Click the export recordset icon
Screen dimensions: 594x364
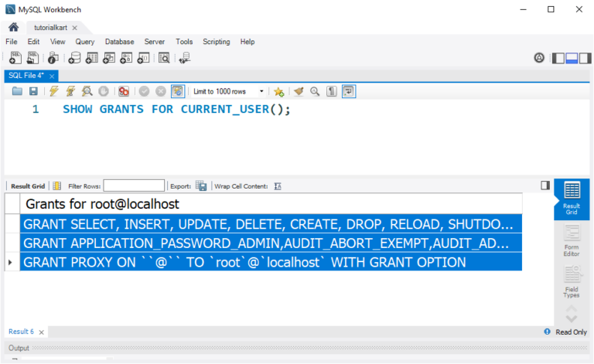coord(201,186)
